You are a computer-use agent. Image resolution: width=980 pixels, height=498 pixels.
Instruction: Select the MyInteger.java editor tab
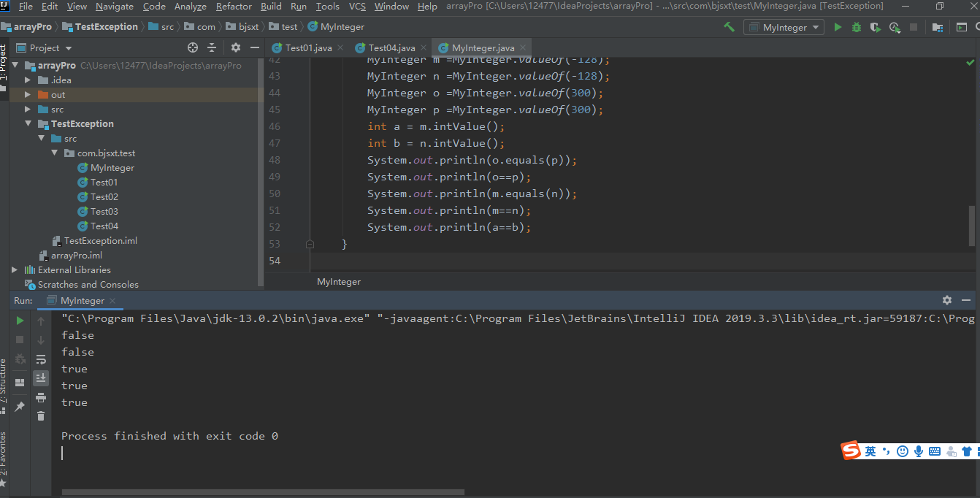(483, 47)
